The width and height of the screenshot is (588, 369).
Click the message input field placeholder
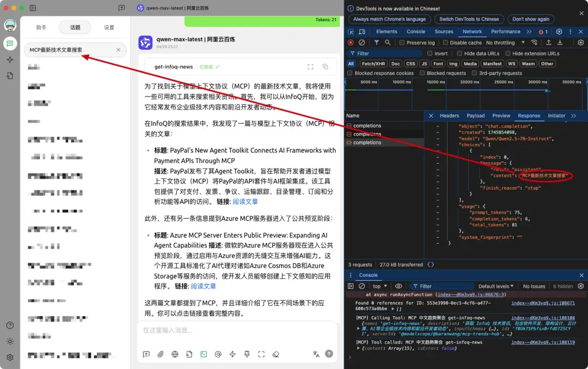(x=168, y=330)
